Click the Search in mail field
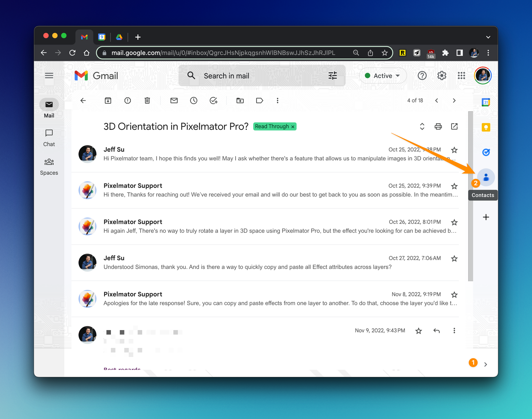The height and width of the screenshot is (419, 532). click(262, 76)
